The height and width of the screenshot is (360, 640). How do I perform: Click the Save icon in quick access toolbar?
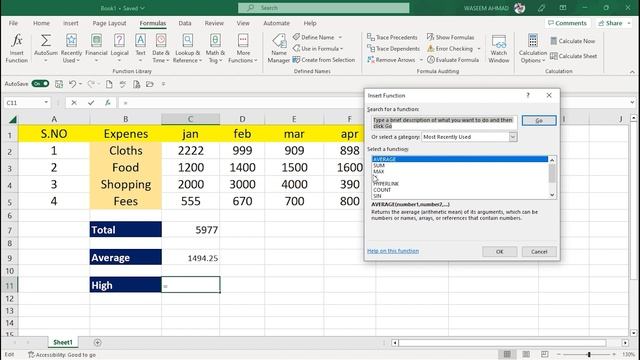tap(59, 84)
